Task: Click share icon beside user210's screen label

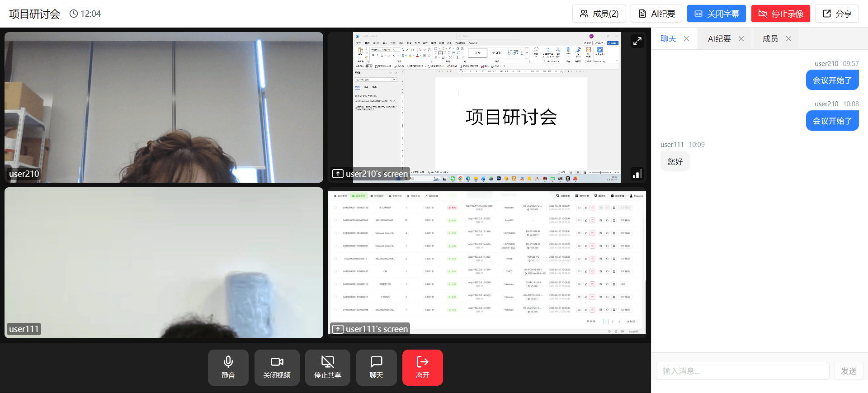Action: 338,174
